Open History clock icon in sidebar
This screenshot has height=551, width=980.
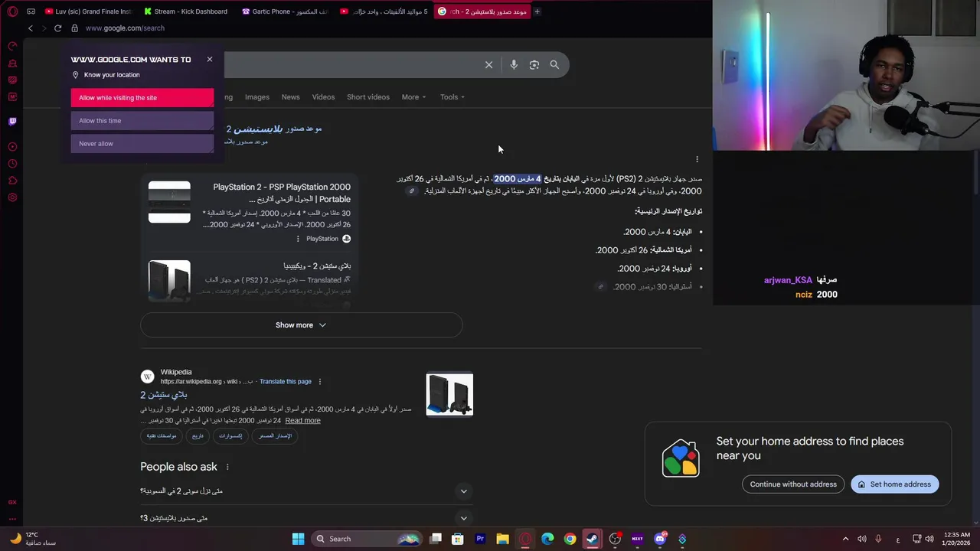[x=12, y=164]
